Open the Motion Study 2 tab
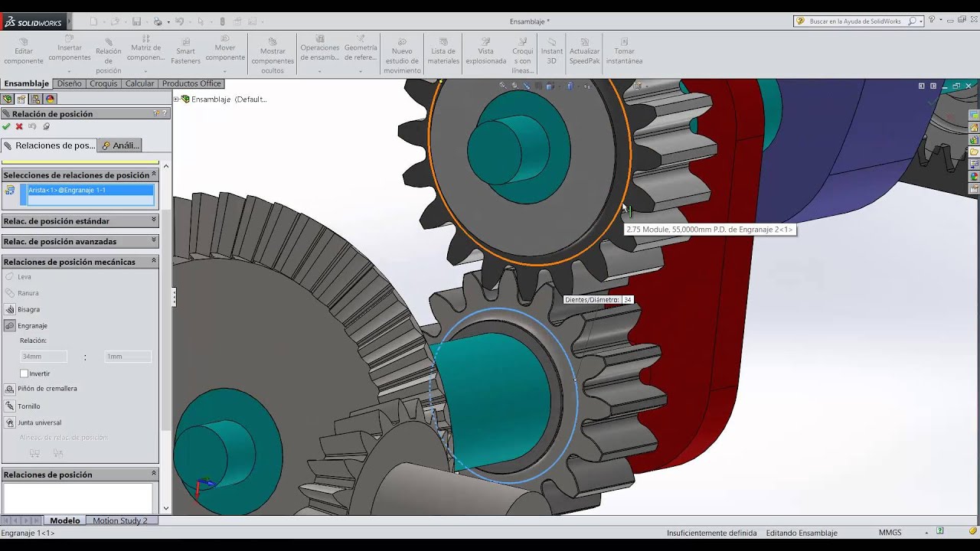 pos(120,520)
